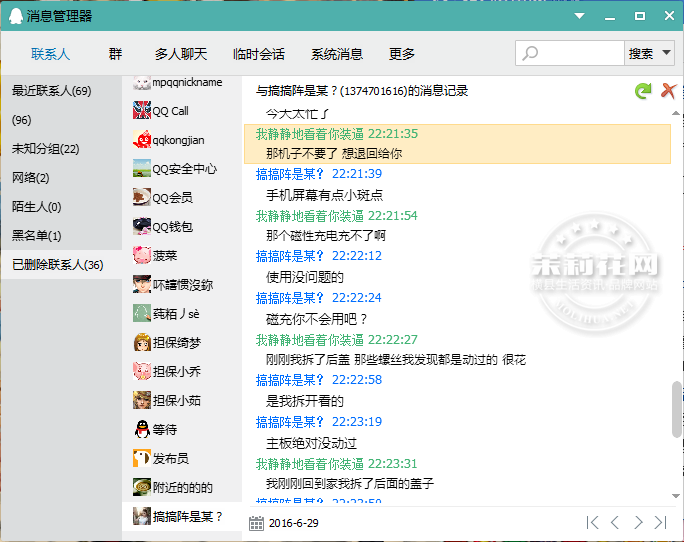684x542 pixels.
Task: Jump to first page of records
Action: click(x=592, y=522)
